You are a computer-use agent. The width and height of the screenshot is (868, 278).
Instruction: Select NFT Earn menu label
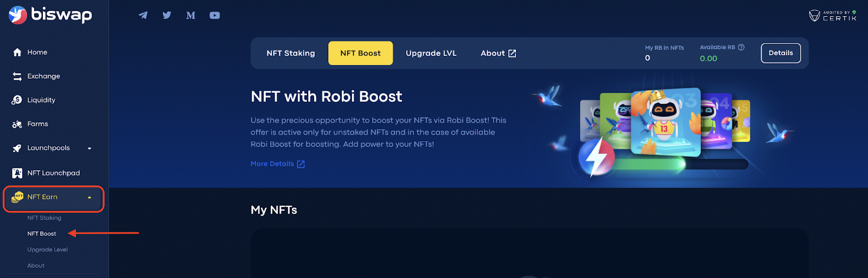pyautogui.click(x=42, y=197)
